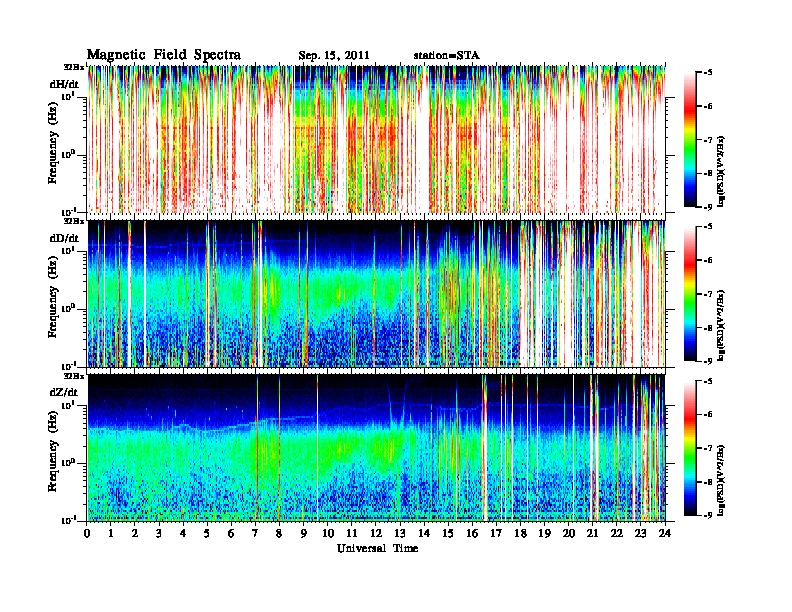Click hour 2 on the Universal Time axis

tap(135, 533)
